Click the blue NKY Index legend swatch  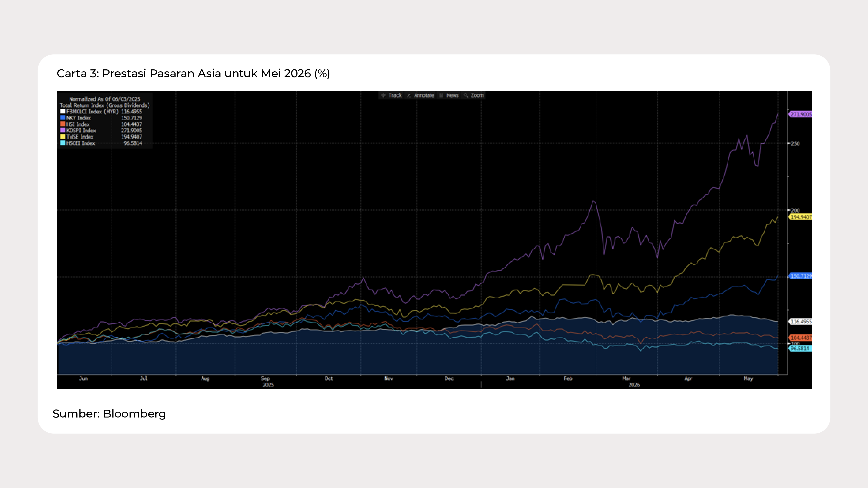tap(63, 118)
